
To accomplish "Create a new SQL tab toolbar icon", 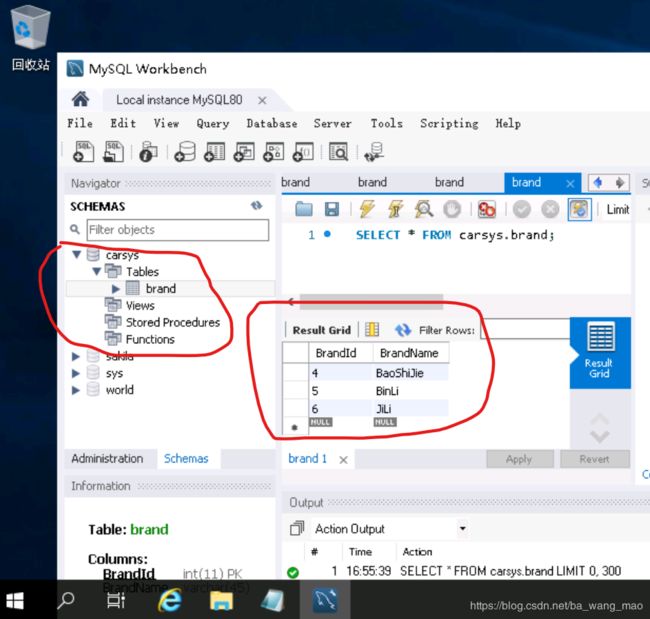I will tap(84, 152).
